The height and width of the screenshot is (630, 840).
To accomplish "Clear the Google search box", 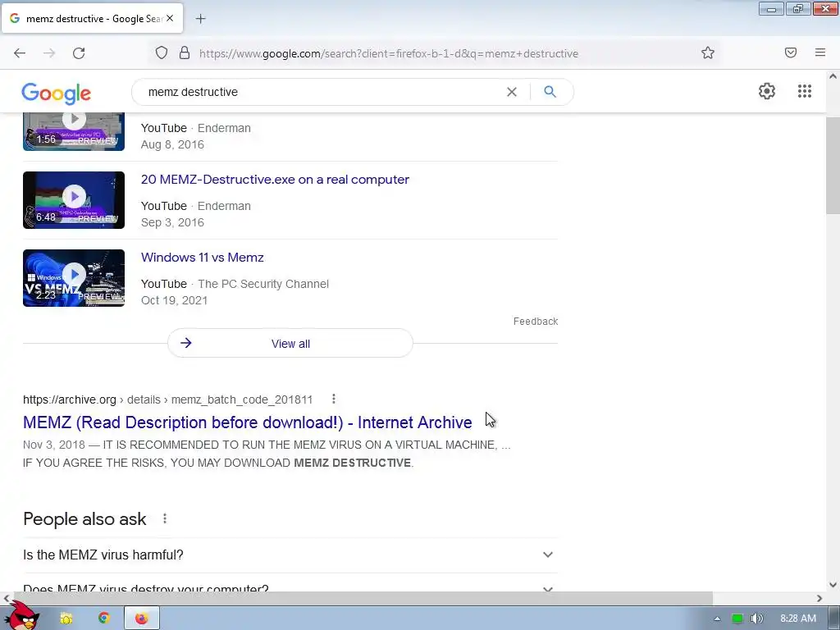I will 512,92.
